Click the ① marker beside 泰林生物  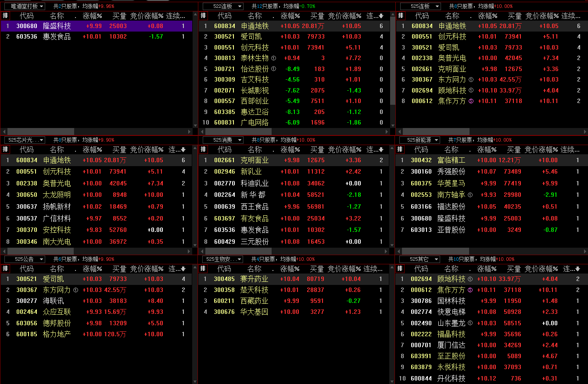coord(274,58)
